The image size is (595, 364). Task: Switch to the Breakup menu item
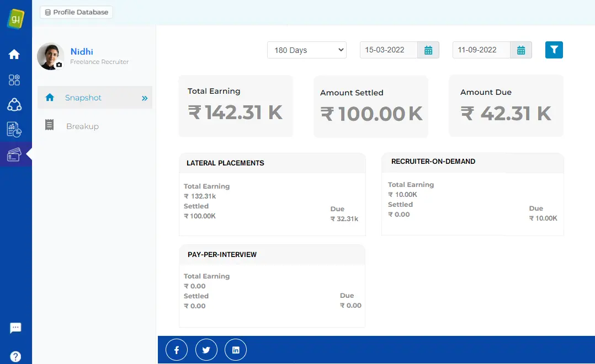82,126
